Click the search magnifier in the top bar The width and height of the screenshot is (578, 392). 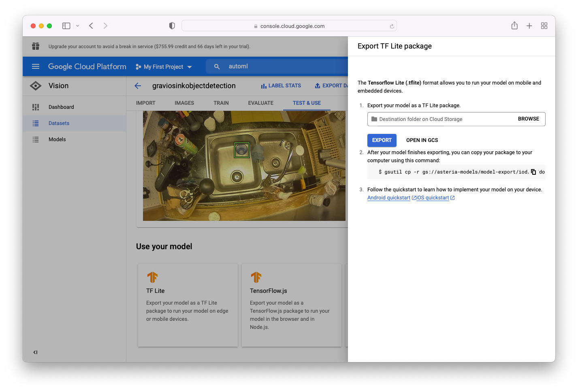217,66
